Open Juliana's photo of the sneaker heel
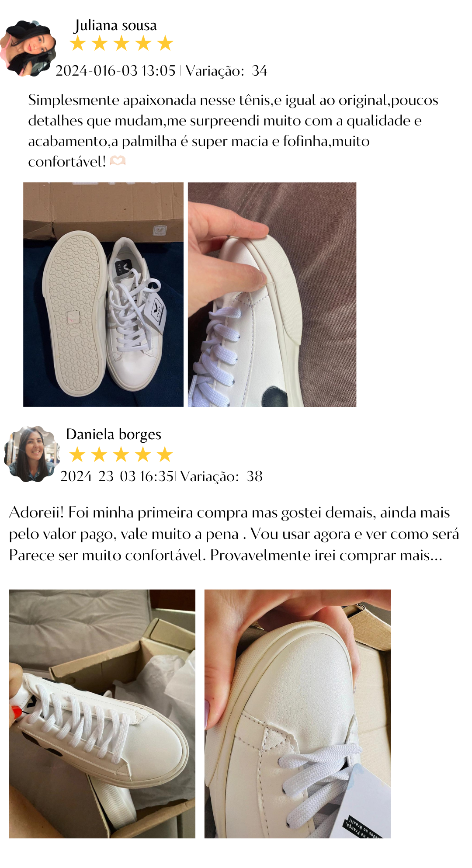Screen dimensions: 472x868 point(272,295)
